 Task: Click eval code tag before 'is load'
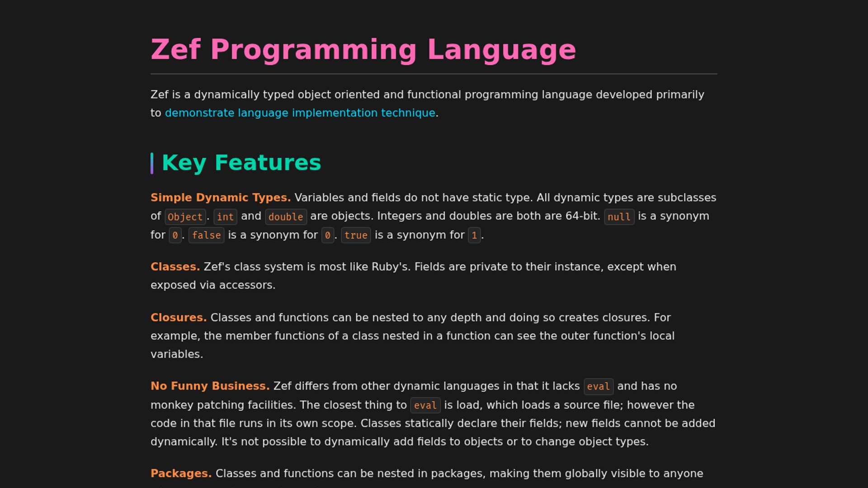tap(425, 406)
